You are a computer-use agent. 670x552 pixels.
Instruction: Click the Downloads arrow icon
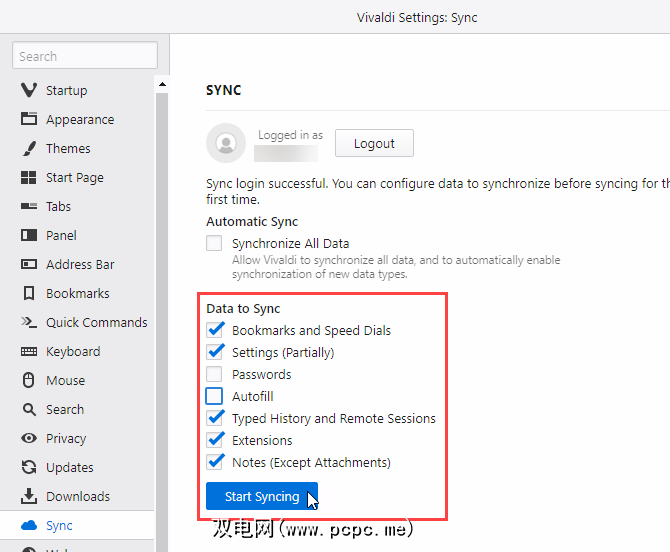click(29, 496)
